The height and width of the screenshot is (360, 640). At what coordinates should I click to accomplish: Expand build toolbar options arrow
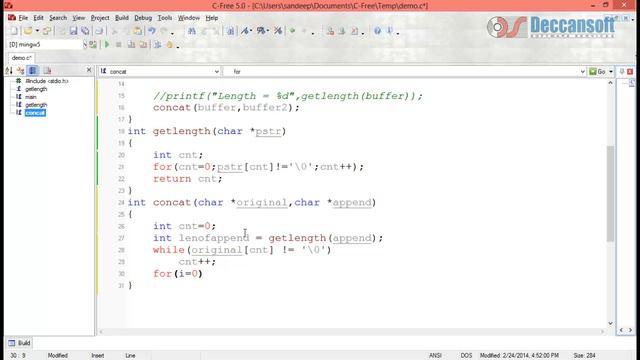click(178, 46)
